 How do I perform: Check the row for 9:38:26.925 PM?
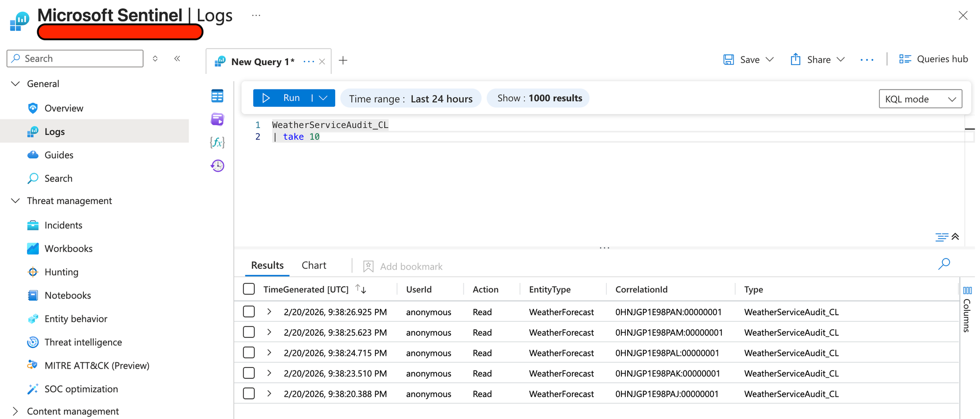249,312
